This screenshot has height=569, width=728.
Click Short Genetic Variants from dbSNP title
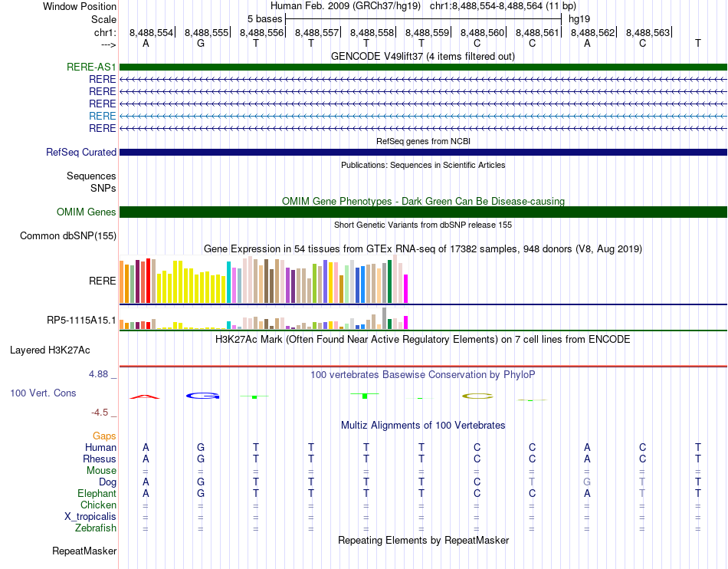click(423, 225)
